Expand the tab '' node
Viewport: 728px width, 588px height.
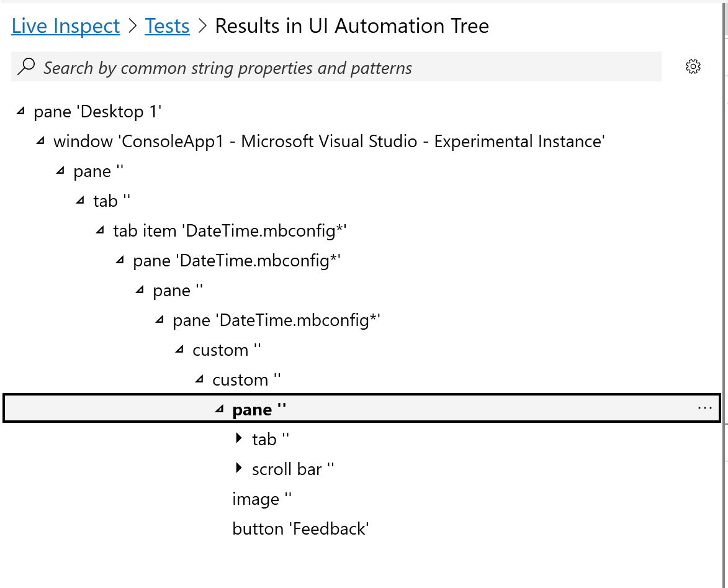(239, 438)
